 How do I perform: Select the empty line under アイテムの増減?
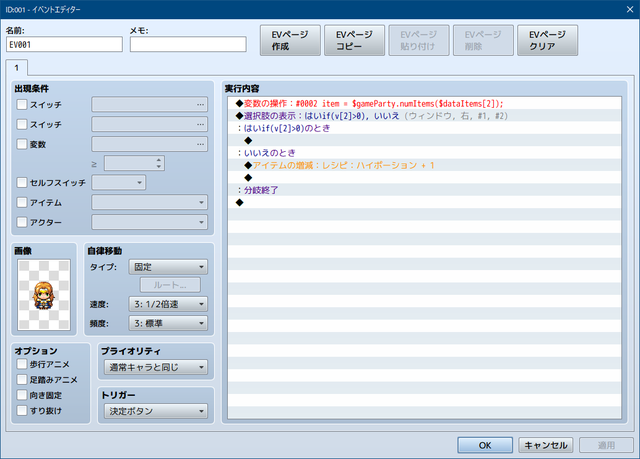[x=424, y=177]
